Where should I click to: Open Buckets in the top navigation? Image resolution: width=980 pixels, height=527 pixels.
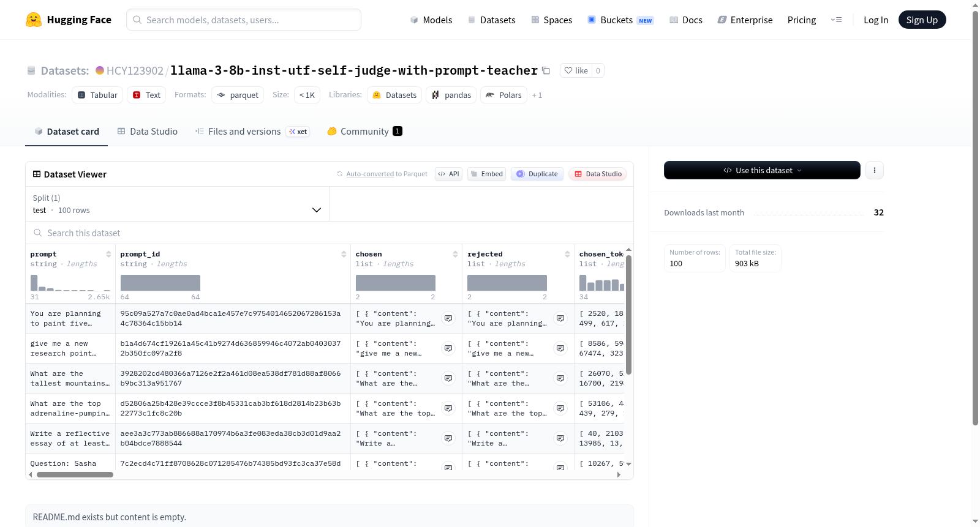click(620, 20)
